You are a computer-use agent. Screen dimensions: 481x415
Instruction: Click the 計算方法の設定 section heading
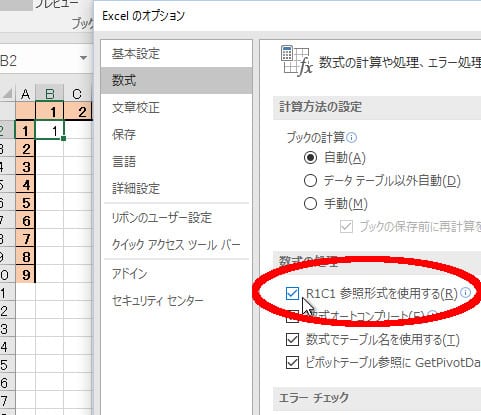[321, 107]
